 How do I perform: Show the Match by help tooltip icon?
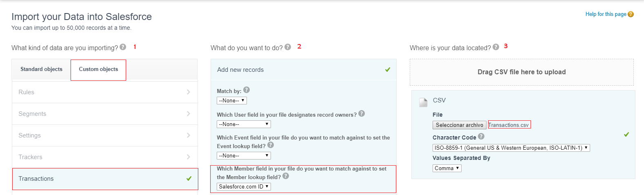coord(246,90)
